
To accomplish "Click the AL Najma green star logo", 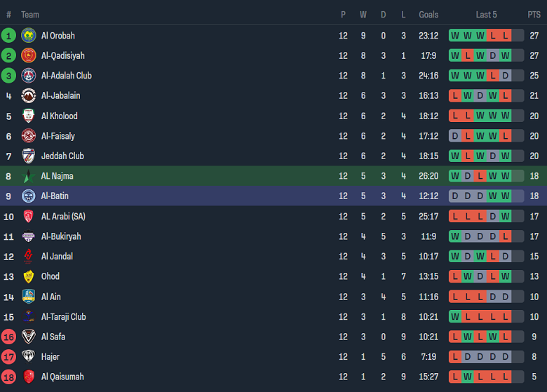I will (x=29, y=176).
